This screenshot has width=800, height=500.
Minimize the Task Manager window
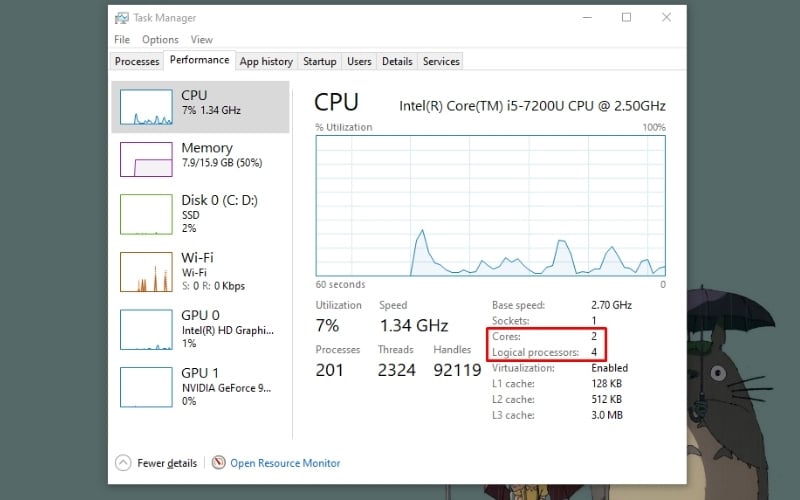pyautogui.click(x=587, y=17)
